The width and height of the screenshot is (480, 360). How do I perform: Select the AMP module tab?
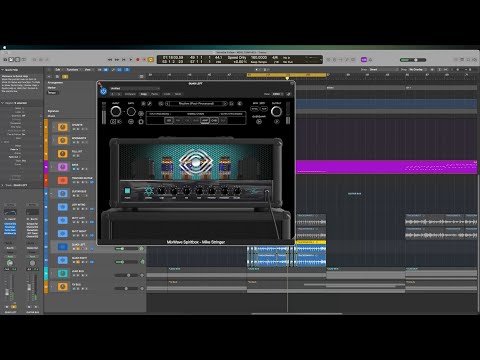click(x=205, y=120)
